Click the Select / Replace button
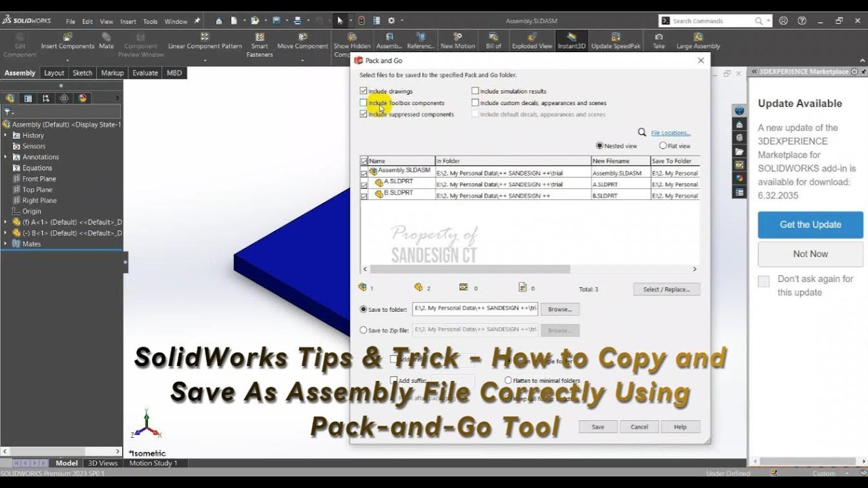 [667, 289]
